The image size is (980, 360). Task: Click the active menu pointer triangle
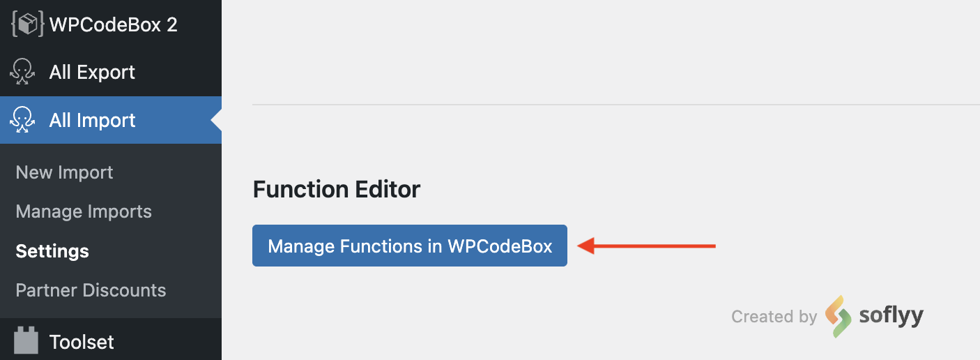(216, 120)
